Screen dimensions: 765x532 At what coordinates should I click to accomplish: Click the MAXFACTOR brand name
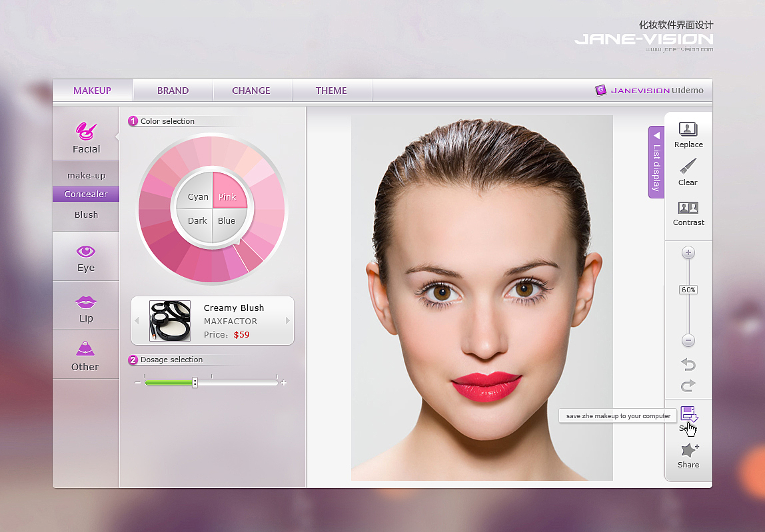click(231, 322)
